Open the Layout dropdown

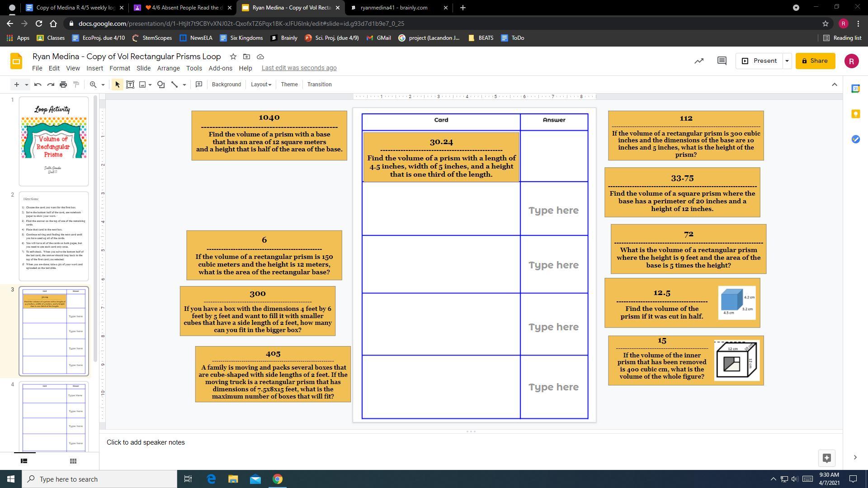(x=261, y=84)
